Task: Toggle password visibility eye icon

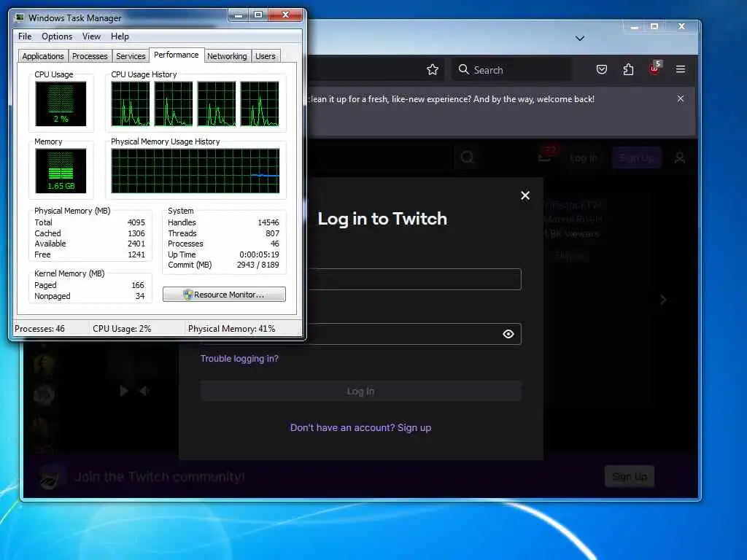Action: point(508,334)
